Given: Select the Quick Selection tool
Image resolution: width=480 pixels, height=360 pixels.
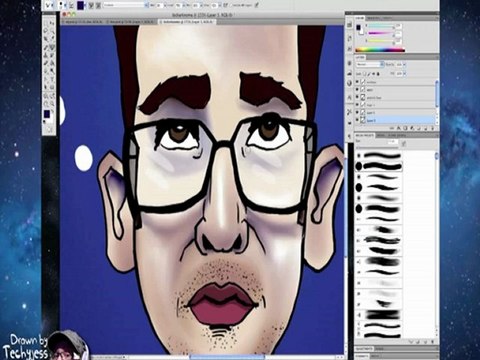Looking at the screenshot, I should pos(52,31).
